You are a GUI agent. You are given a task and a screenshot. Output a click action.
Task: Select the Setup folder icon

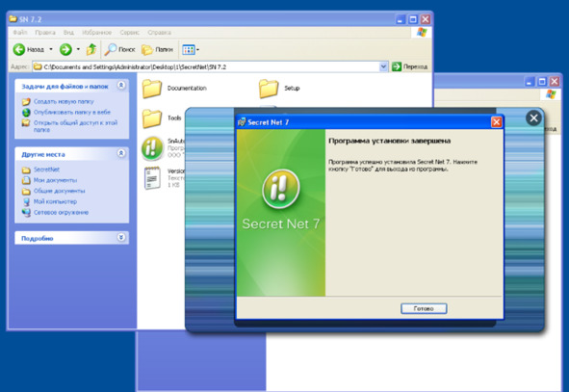(x=269, y=89)
